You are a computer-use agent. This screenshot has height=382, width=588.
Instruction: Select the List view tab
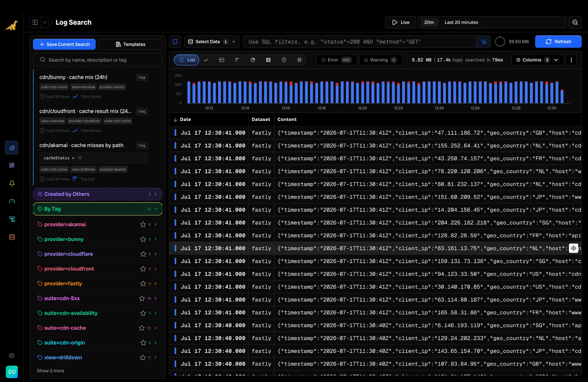pos(187,60)
